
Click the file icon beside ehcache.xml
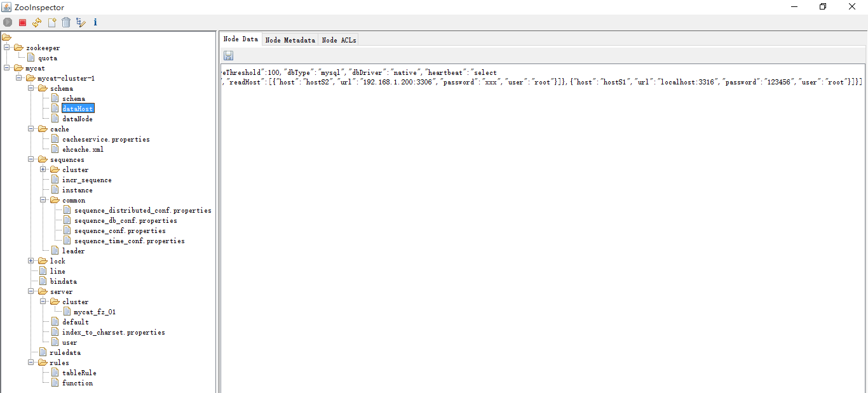pyautogui.click(x=54, y=149)
